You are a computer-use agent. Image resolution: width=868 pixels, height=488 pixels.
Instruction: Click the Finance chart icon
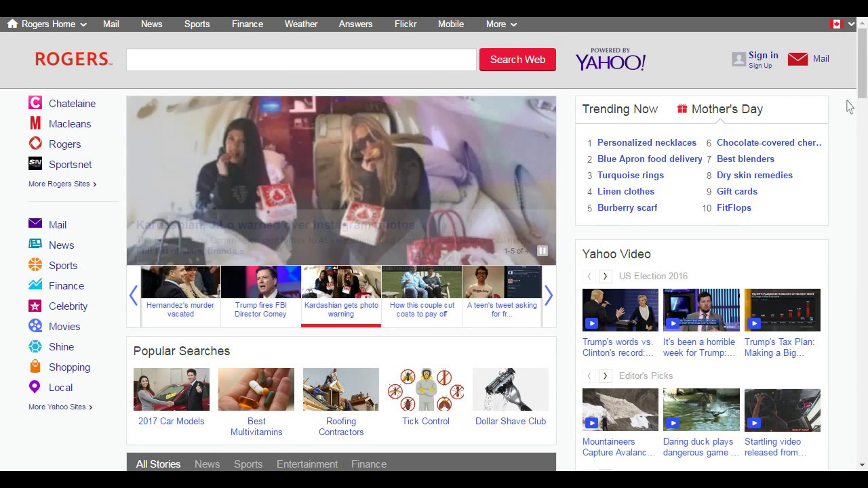coord(35,285)
